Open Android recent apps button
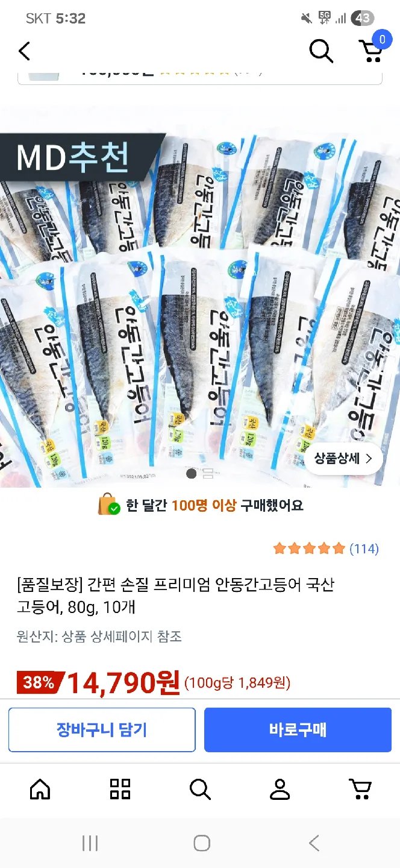This screenshot has height=868, width=400. [x=90, y=843]
